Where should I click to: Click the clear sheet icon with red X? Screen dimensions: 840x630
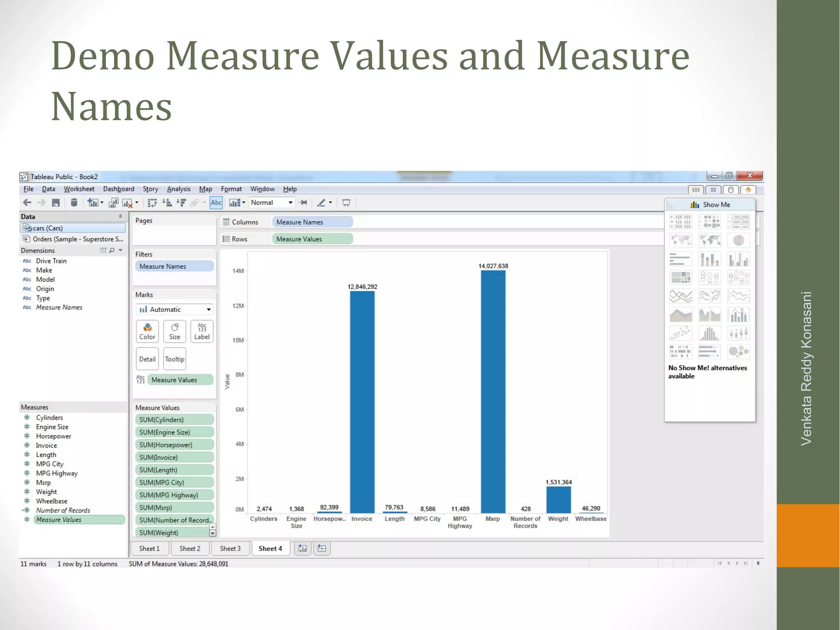point(128,203)
